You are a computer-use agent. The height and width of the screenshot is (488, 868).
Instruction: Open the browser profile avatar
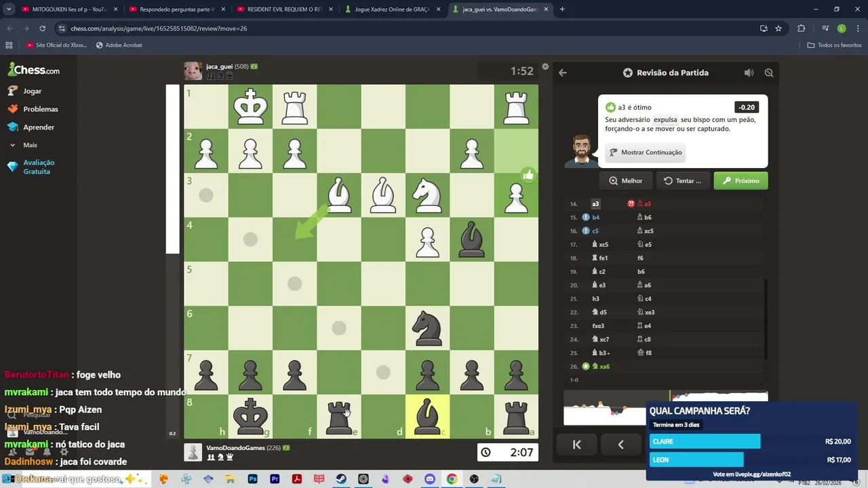(x=842, y=28)
